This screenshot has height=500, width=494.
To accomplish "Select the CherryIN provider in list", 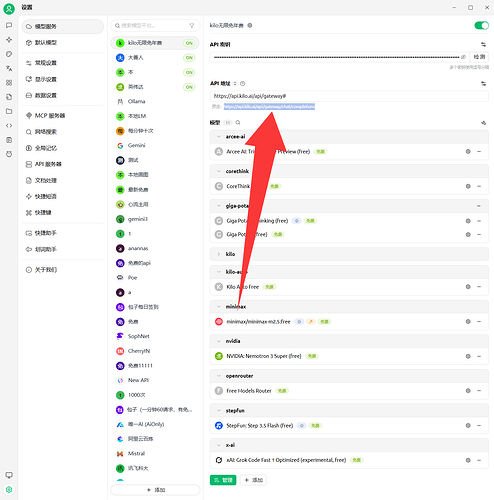I will [x=155, y=351].
